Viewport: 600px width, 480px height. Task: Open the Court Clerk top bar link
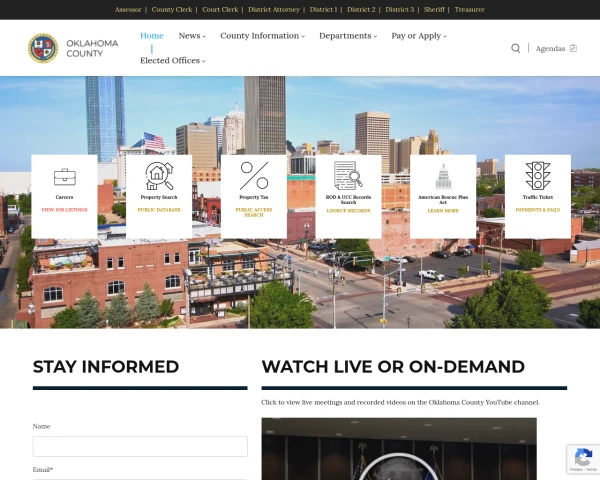point(220,10)
